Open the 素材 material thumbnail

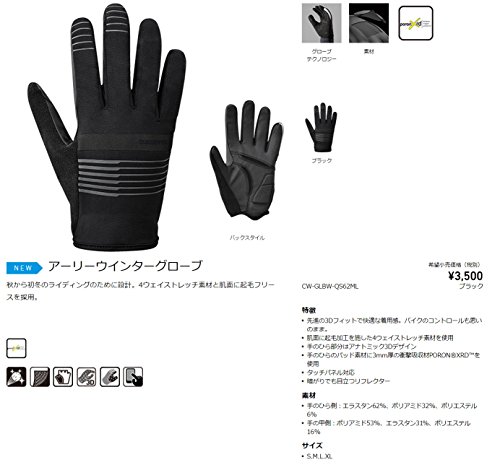pos(369,23)
